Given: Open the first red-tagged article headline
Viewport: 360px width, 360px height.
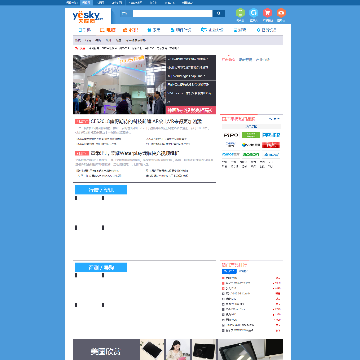Looking at the screenshot, I should pyautogui.click(x=146, y=121).
